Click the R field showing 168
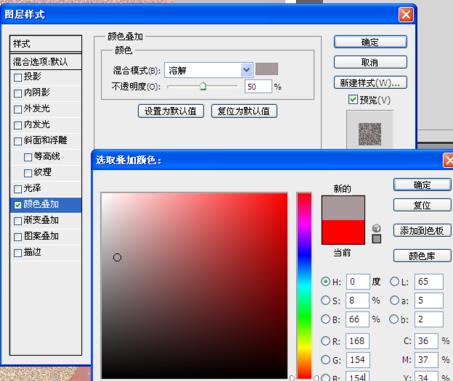This screenshot has width=453, height=381. tap(358, 341)
